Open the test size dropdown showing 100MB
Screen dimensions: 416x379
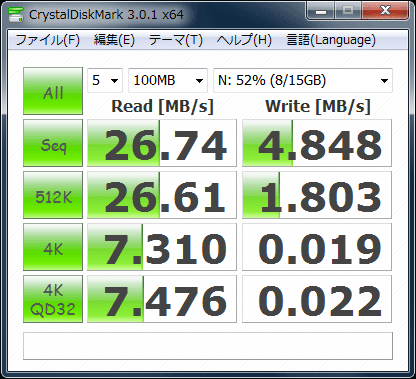pos(168,80)
